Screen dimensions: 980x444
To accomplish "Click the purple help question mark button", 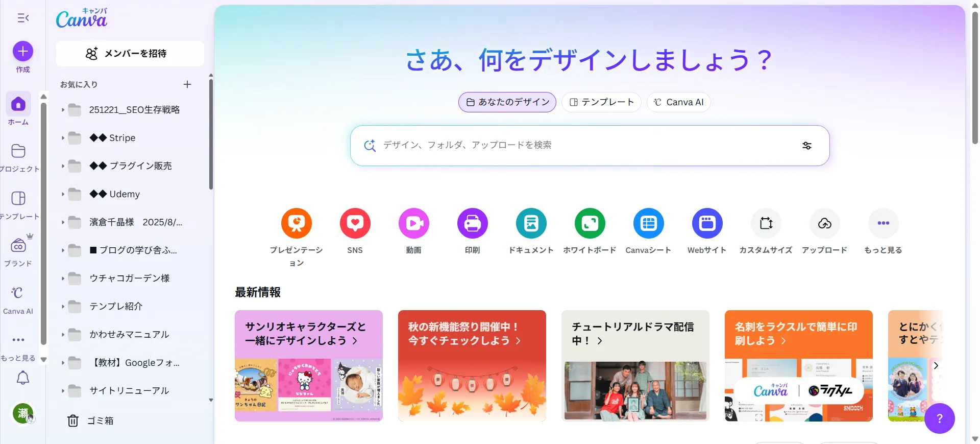I will pos(939,418).
